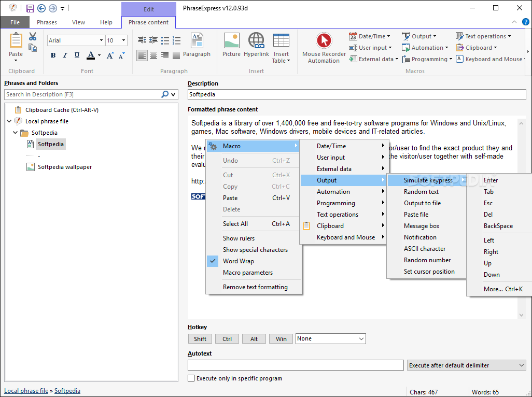Click search magnifier icon in phrases panel

point(165,94)
